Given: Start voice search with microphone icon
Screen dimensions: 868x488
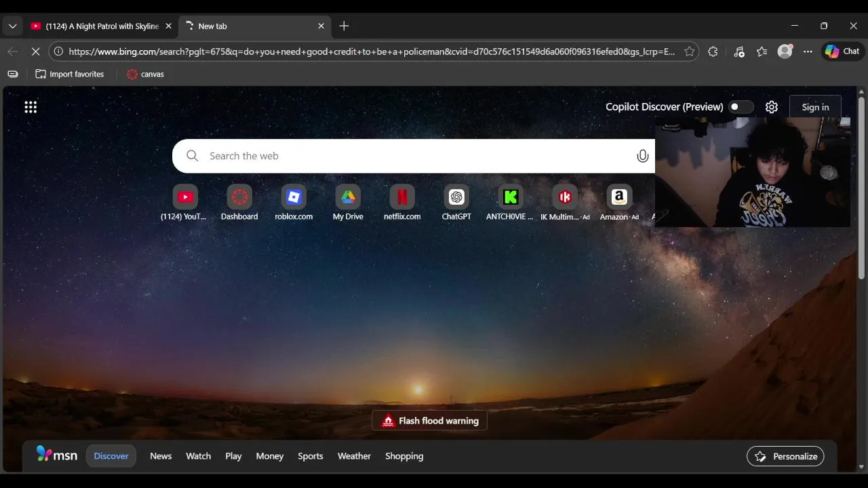Looking at the screenshot, I should 642,156.
